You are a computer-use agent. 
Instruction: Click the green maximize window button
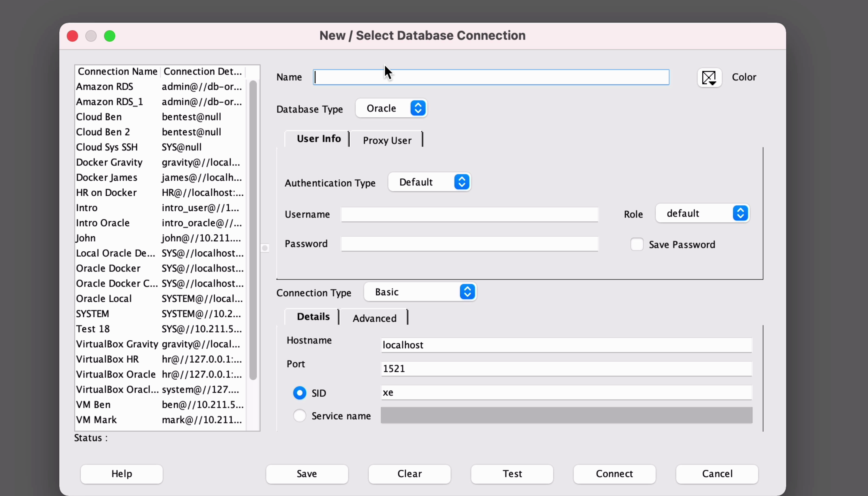110,36
